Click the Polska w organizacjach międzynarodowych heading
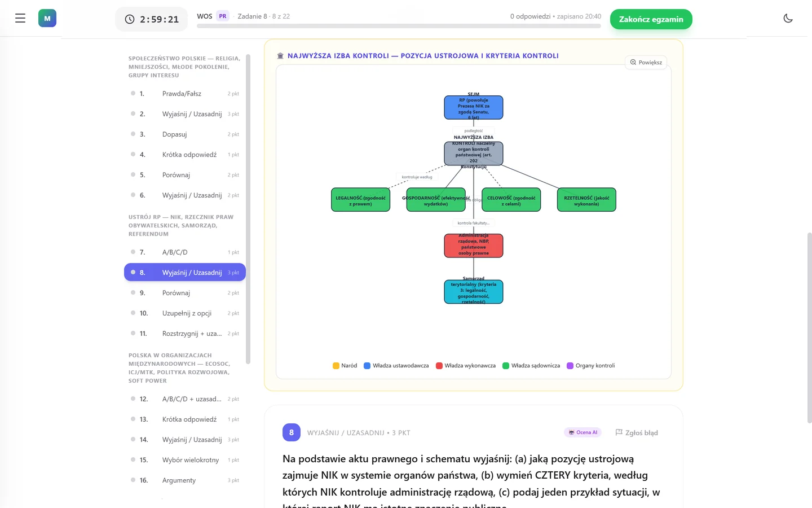 point(179,368)
